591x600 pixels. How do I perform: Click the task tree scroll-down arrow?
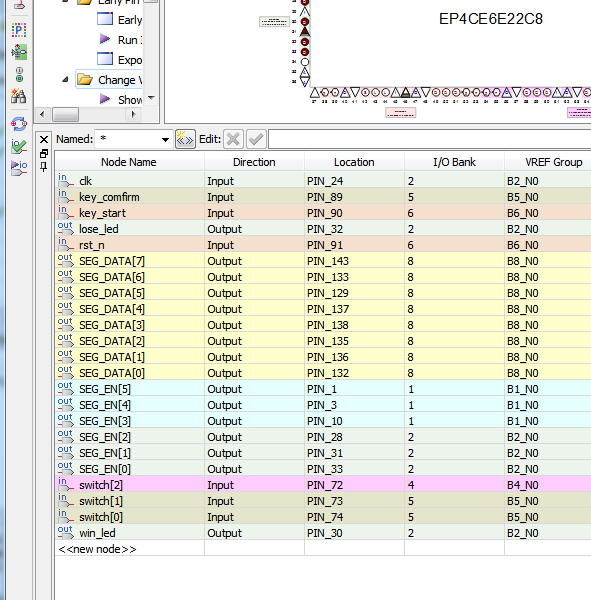pyautogui.click(x=152, y=98)
